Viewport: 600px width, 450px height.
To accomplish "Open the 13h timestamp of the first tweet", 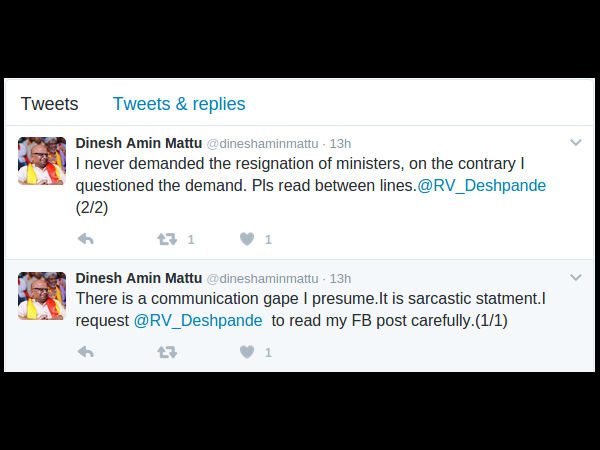I will (x=340, y=143).
